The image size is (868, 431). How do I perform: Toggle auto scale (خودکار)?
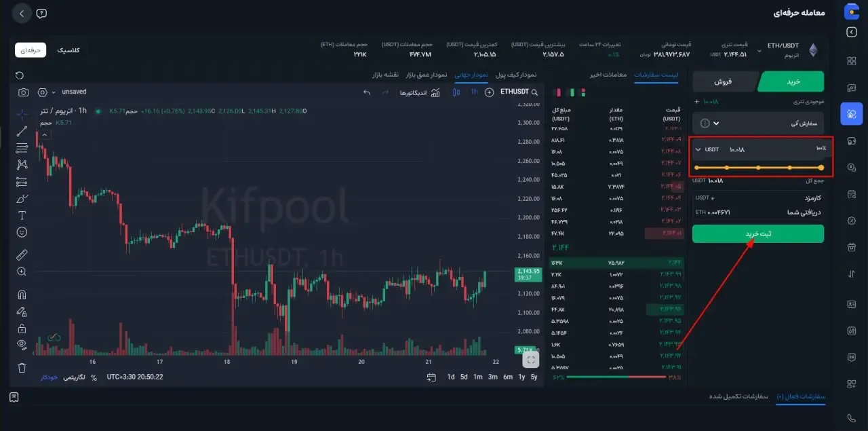point(49,377)
